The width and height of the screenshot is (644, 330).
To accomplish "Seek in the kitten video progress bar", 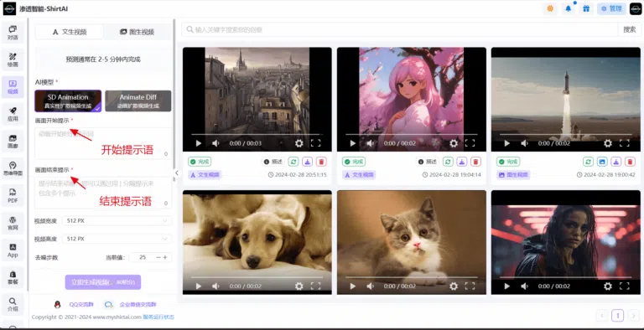I will point(412,277).
